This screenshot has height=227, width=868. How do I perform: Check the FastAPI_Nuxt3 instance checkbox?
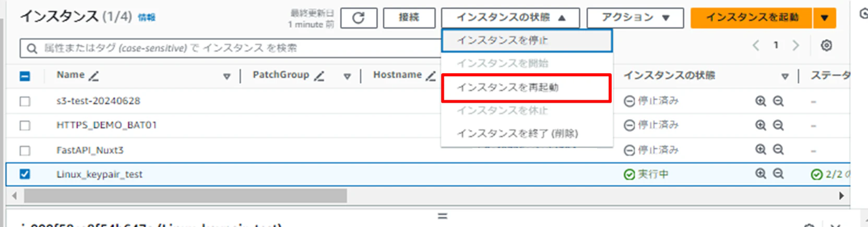pos(25,151)
